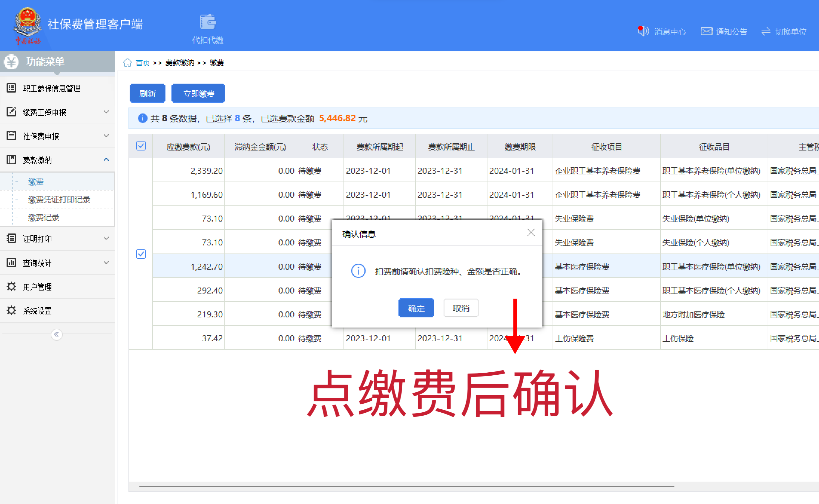Screen dimensions: 819x504
Task: Click 取消 in confirmation dialog
Action: click(461, 308)
